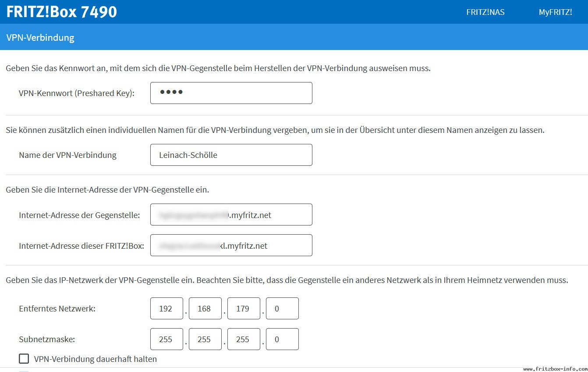The height and width of the screenshot is (372, 588).
Task: Click the FRITZ!Box 7490 logo title
Action: pyautogui.click(x=62, y=12)
